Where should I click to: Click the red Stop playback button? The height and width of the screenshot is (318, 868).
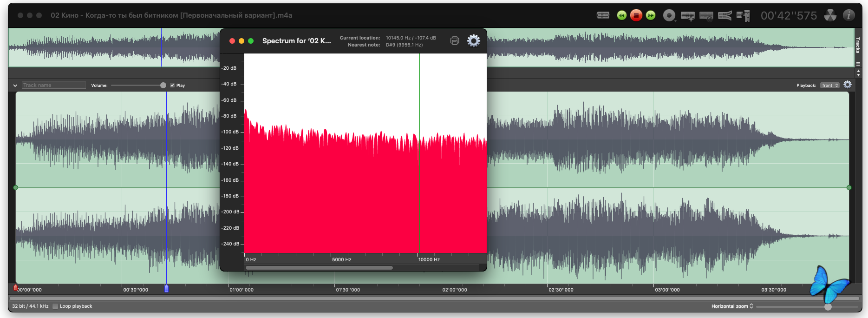(x=636, y=15)
